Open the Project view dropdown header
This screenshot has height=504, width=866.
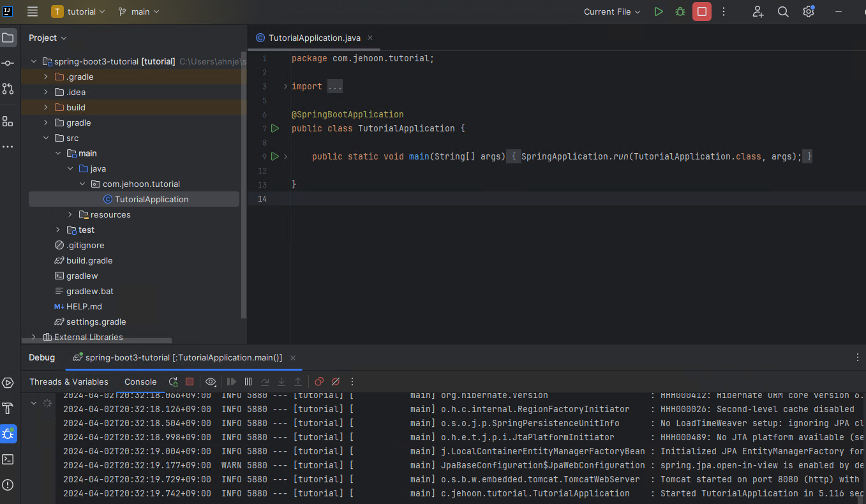pos(48,38)
